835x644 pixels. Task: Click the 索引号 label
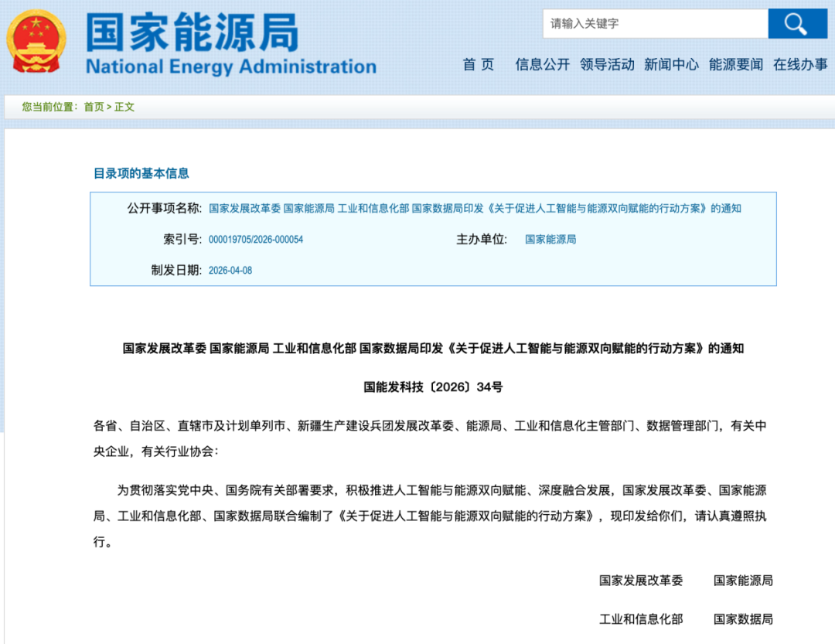(182, 240)
